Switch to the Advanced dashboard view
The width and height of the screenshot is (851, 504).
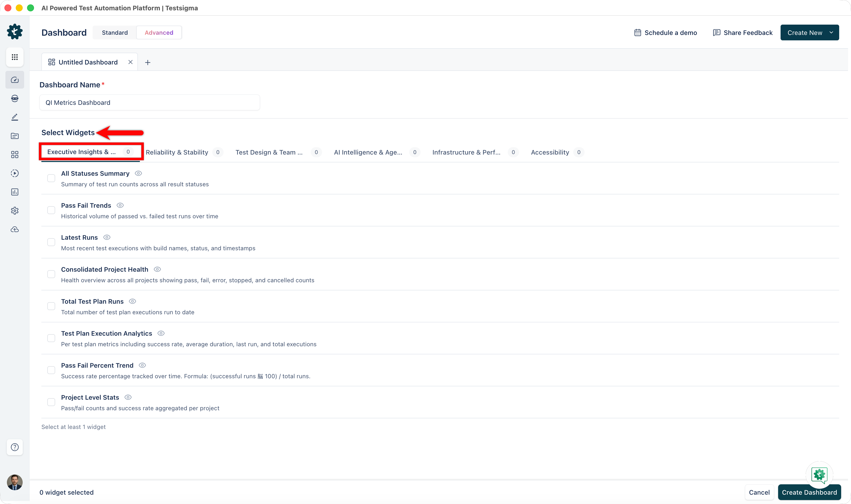coord(159,32)
